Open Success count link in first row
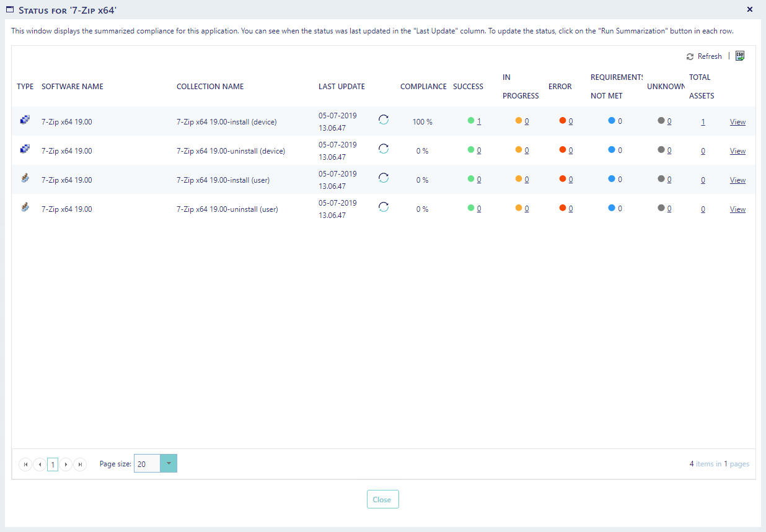766x532 pixels. point(479,121)
